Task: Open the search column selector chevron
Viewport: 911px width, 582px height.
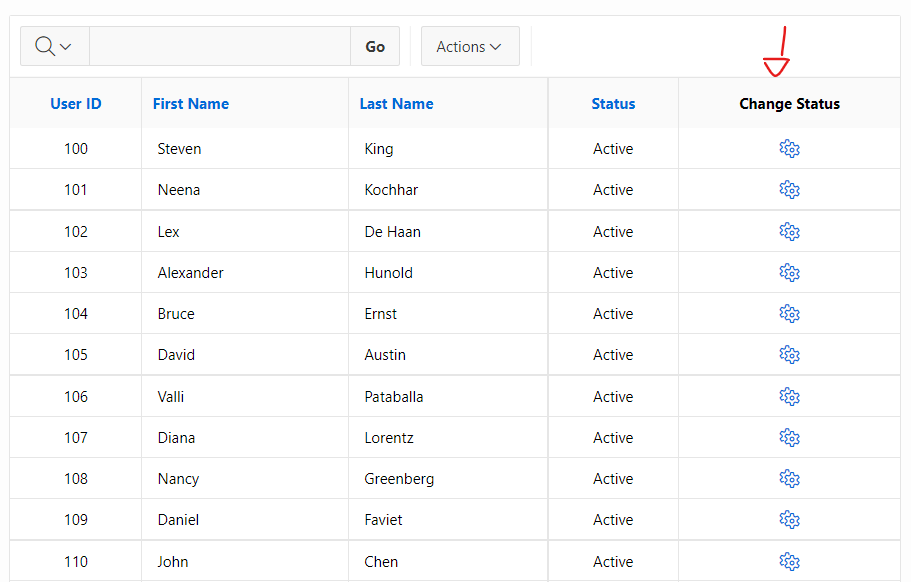Action: coord(66,46)
